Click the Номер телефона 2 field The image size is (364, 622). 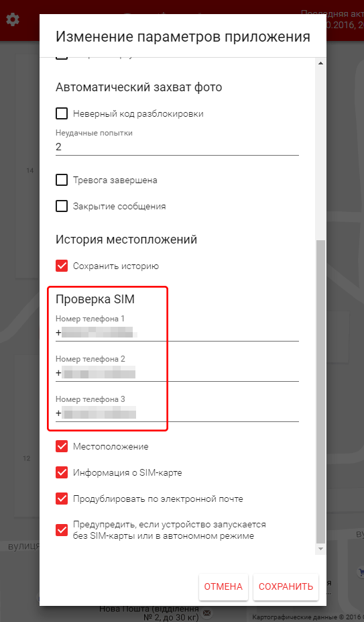pos(177,373)
